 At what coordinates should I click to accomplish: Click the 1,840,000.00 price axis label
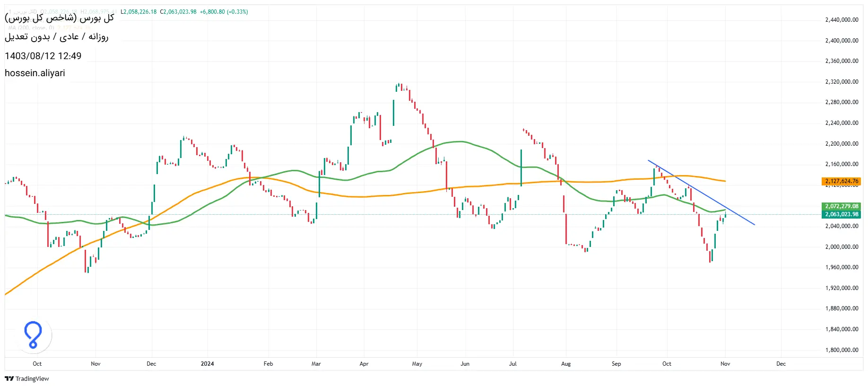(x=842, y=329)
